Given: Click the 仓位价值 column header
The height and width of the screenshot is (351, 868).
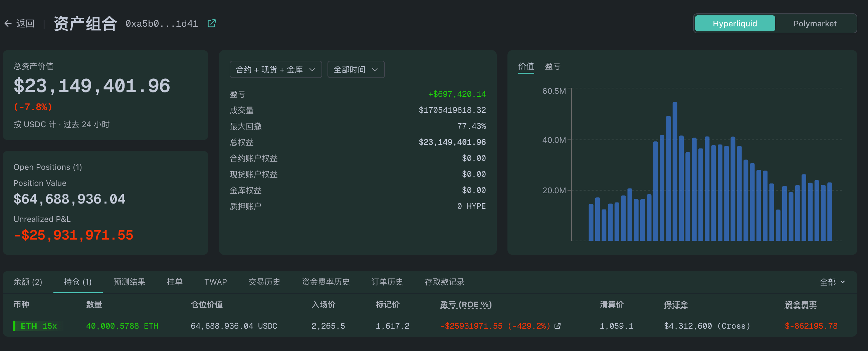Looking at the screenshot, I should (207, 305).
